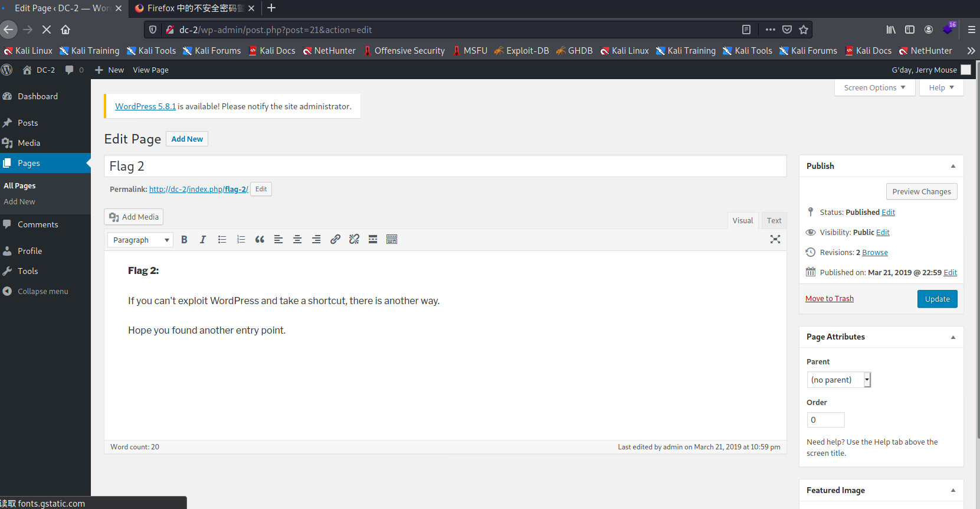Collapse the Featured Image panel
980x509 pixels.
point(953,490)
